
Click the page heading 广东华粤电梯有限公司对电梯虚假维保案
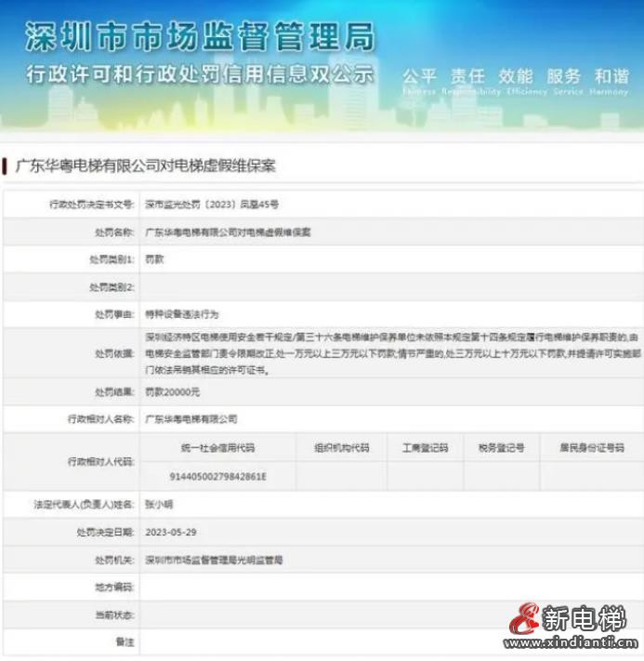click(x=145, y=165)
